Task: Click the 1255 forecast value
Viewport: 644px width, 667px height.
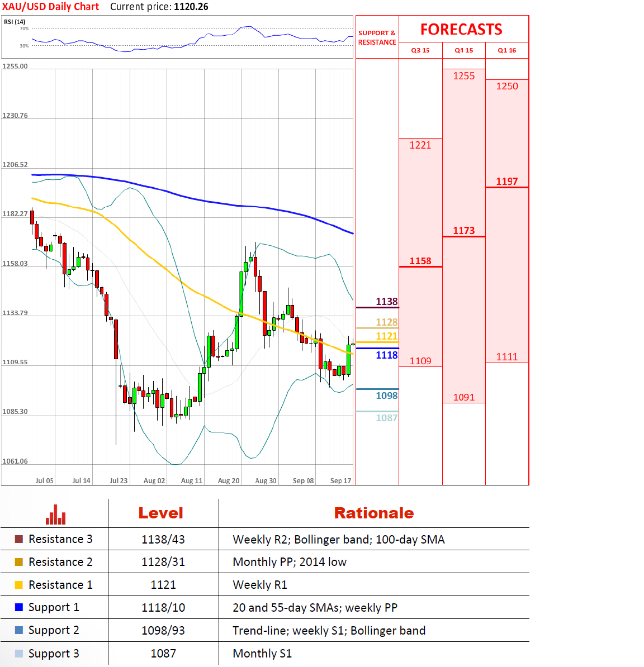Action: (463, 76)
